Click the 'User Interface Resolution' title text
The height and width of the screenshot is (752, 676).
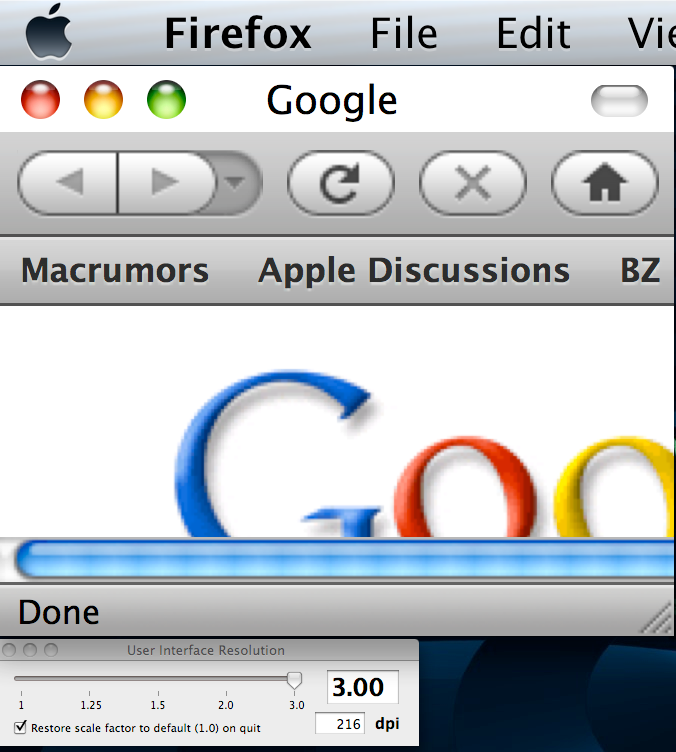pyautogui.click(x=206, y=650)
